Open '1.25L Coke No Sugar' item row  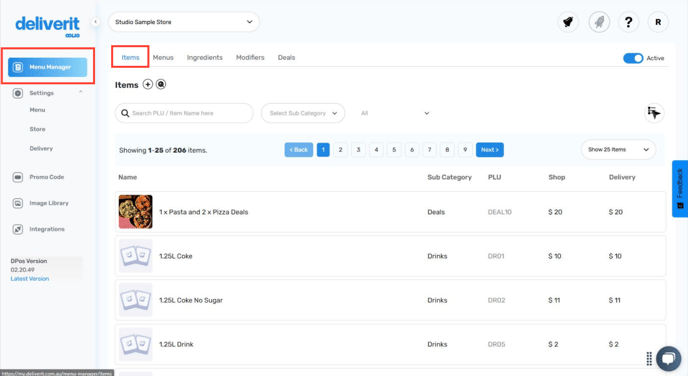click(391, 300)
